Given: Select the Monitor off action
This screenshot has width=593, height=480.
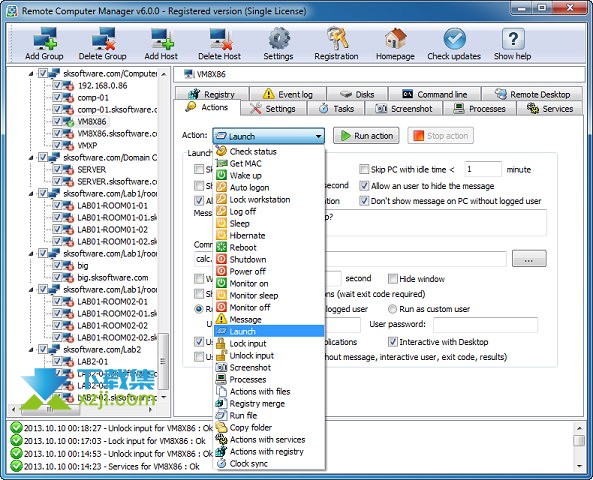Looking at the screenshot, I should [x=269, y=308].
